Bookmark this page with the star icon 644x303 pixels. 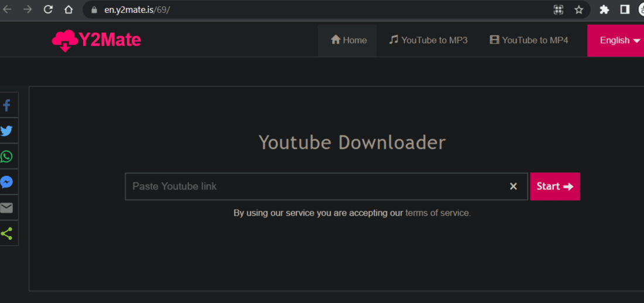578,10
